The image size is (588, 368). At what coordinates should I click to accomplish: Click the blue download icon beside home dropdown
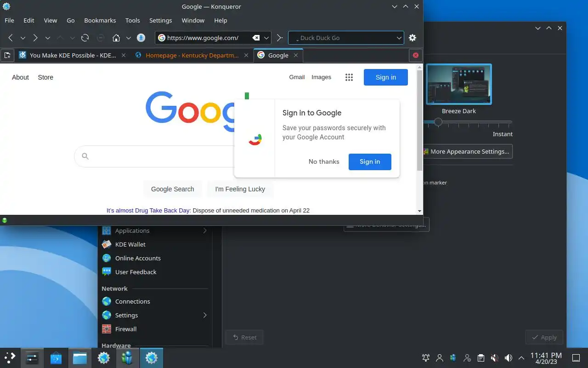141,38
